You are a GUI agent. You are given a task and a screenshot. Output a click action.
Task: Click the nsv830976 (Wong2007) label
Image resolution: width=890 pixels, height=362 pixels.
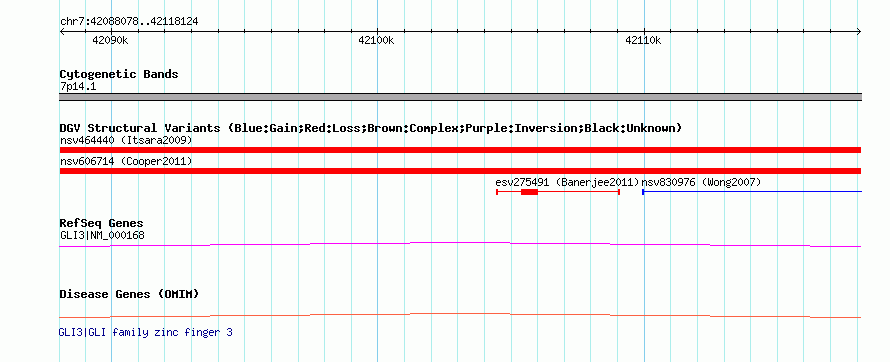click(701, 183)
